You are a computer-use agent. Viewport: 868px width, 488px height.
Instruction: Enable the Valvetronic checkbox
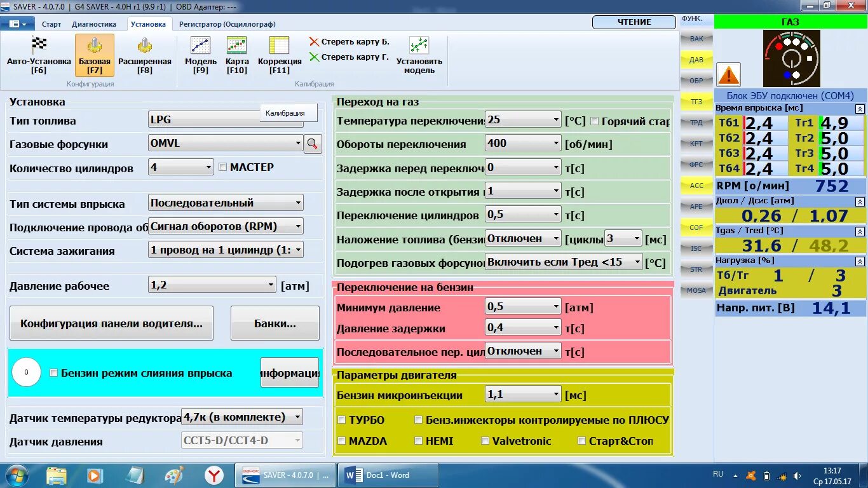tap(485, 441)
